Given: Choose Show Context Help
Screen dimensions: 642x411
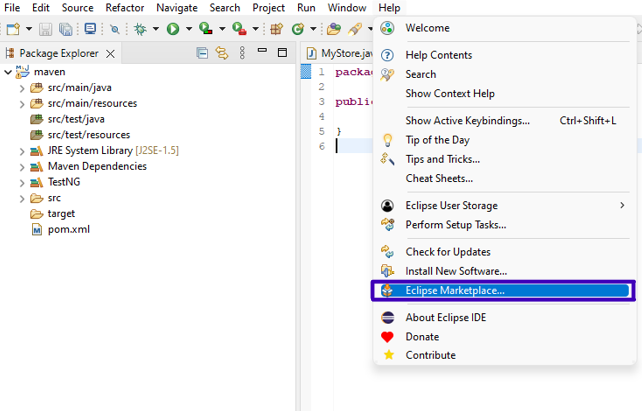Looking at the screenshot, I should coord(505,93).
